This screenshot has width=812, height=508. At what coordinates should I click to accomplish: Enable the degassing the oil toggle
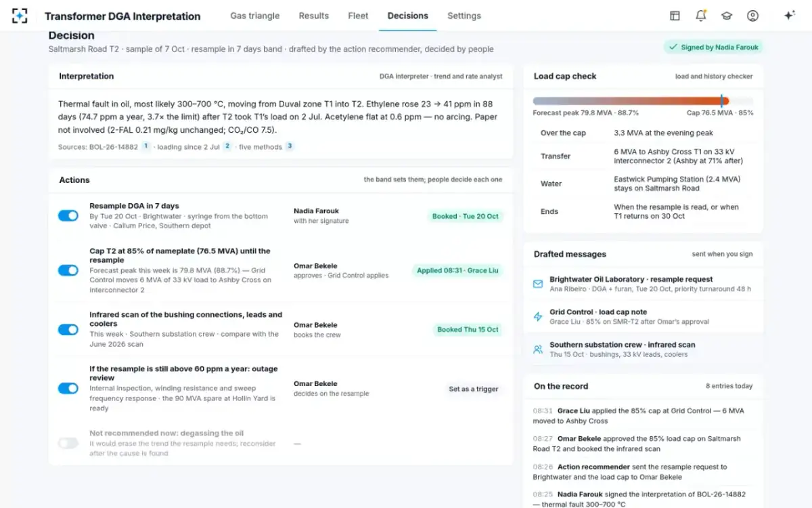(68, 443)
